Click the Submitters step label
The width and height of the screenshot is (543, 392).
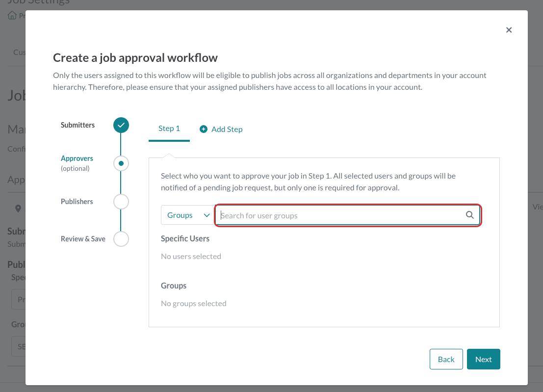click(x=78, y=125)
